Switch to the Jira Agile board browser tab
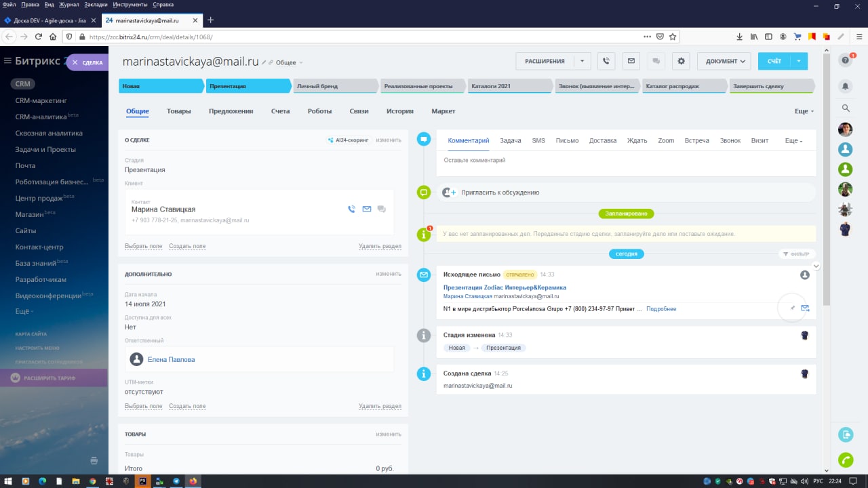The width and height of the screenshot is (868, 488). [50, 20]
